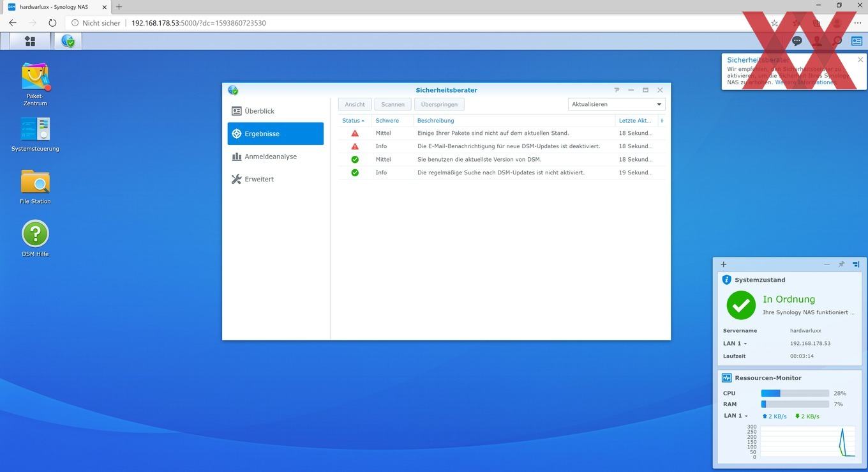Select the Sicherheitsberater taskbar icon
This screenshot has width=868, height=472.
[x=68, y=41]
